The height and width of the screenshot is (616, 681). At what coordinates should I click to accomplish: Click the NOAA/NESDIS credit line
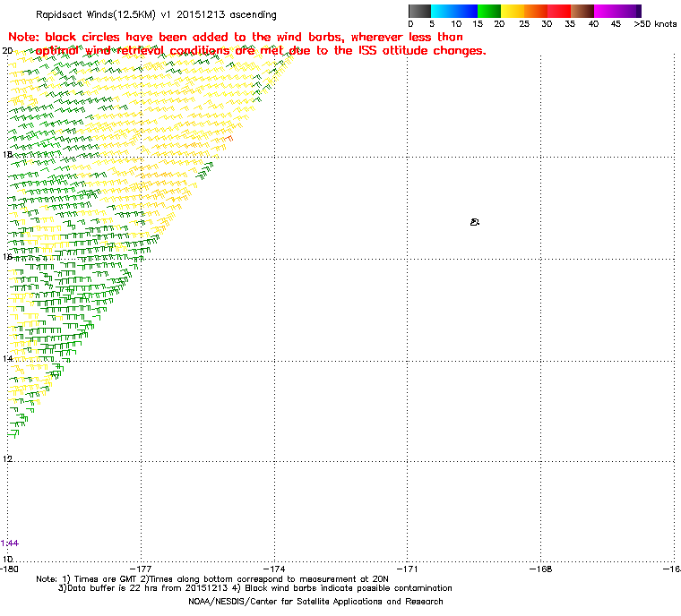click(x=315, y=602)
